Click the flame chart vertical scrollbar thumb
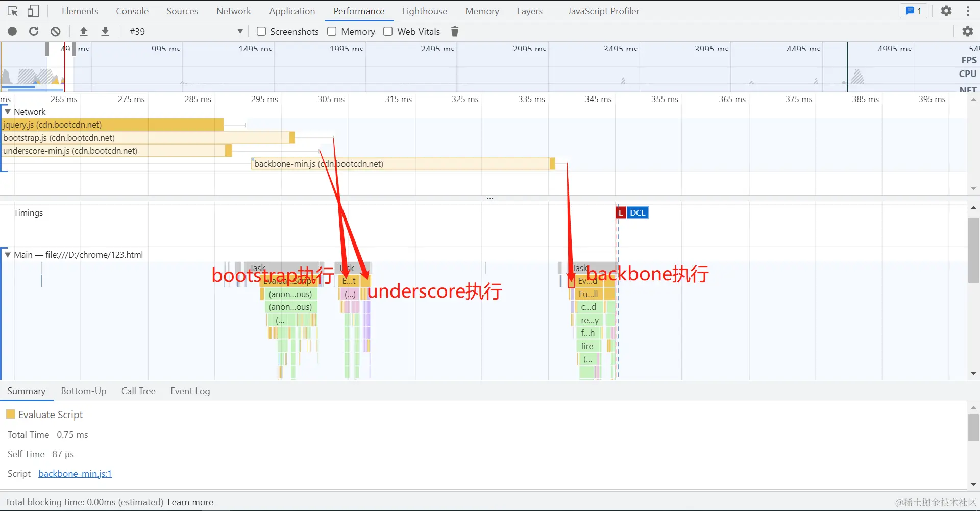Viewport: 980px width, 511px height. click(x=973, y=250)
